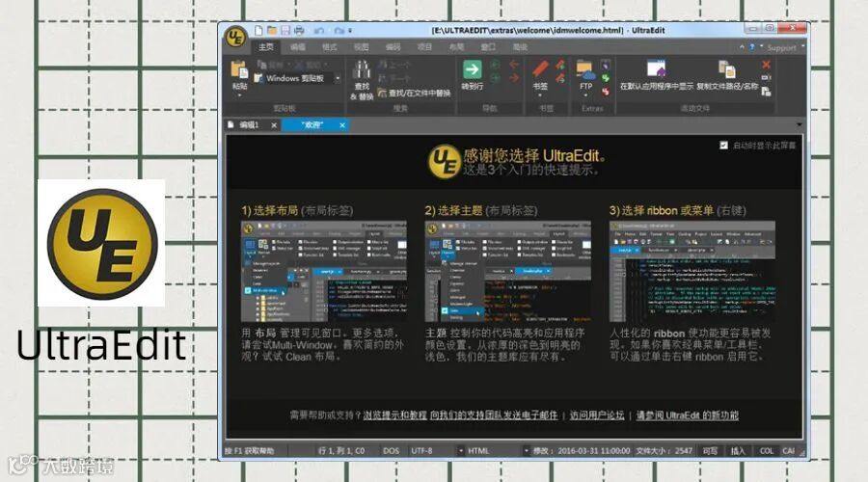Toggle COL column mode in status bar
Viewport: 868px width, 482px height.
pyautogui.click(x=767, y=451)
